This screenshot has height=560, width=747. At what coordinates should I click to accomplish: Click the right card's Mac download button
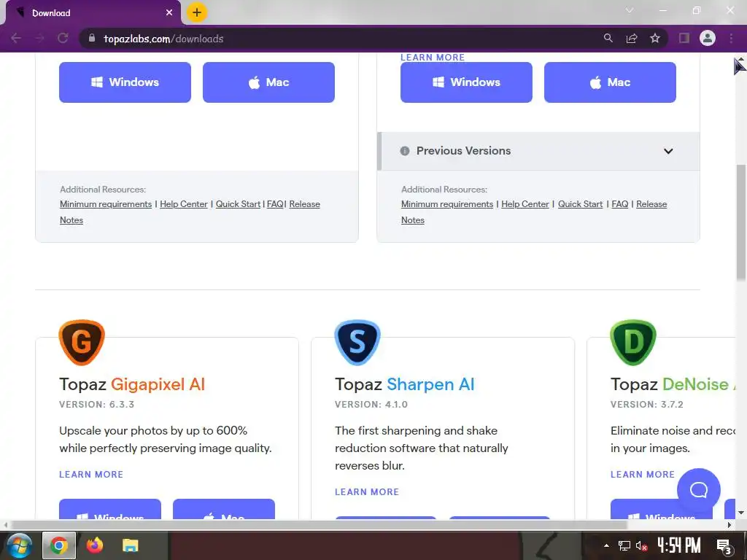point(611,82)
